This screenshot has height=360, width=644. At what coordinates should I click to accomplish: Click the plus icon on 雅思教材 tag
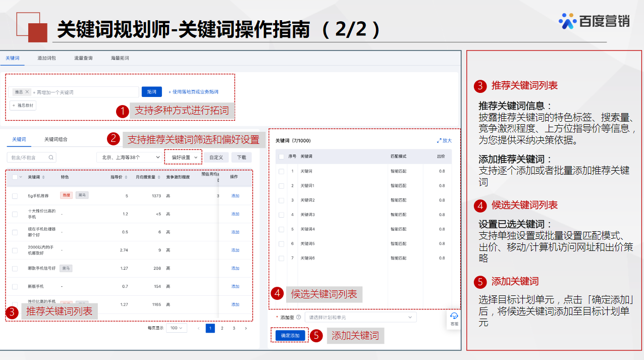(x=14, y=106)
